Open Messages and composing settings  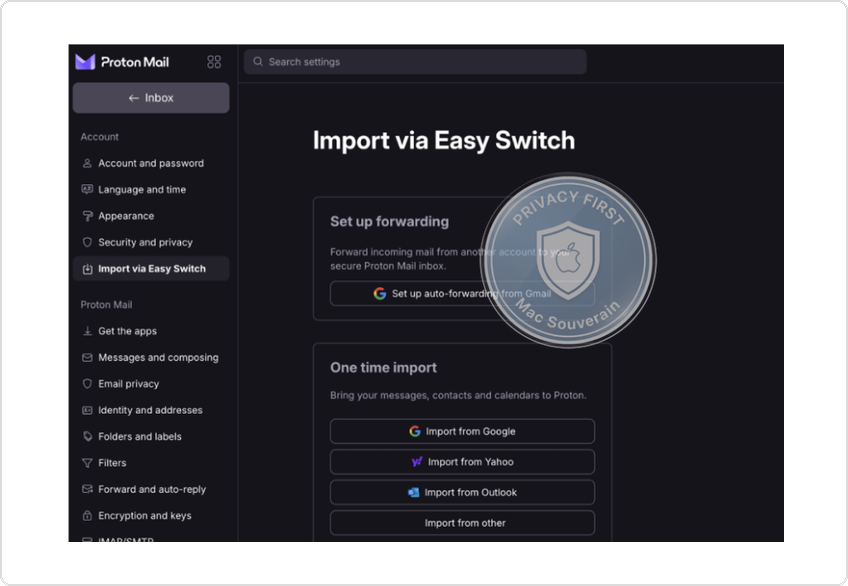(151, 357)
